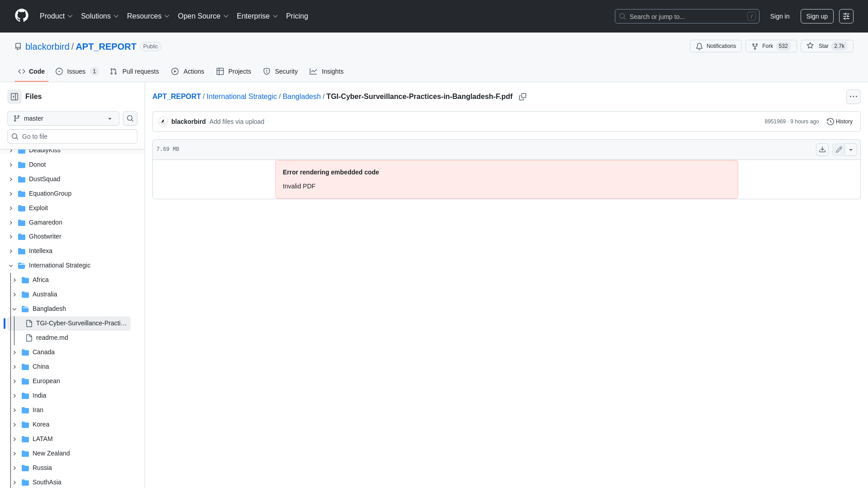Open the India folder row
This screenshot has height=488, width=868.
click(69, 396)
